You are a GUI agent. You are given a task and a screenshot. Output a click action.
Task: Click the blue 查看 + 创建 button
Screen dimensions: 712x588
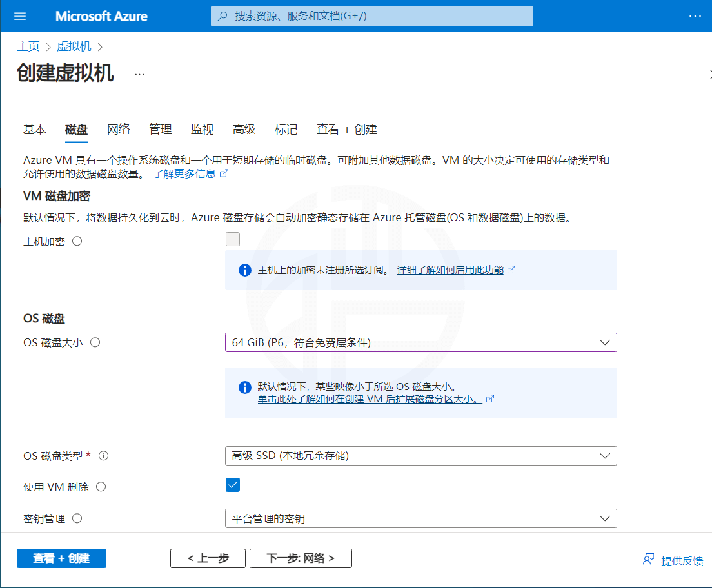pos(61,558)
